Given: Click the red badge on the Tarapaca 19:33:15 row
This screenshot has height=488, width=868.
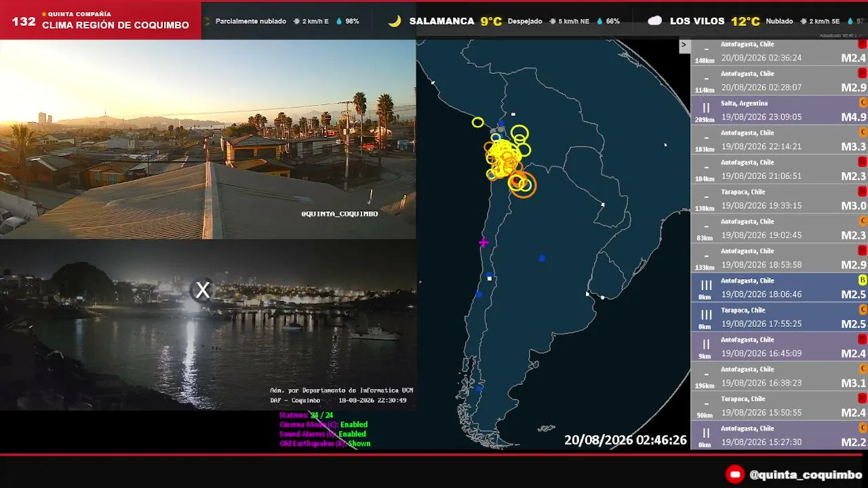Looking at the screenshot, I should point(863,191).
